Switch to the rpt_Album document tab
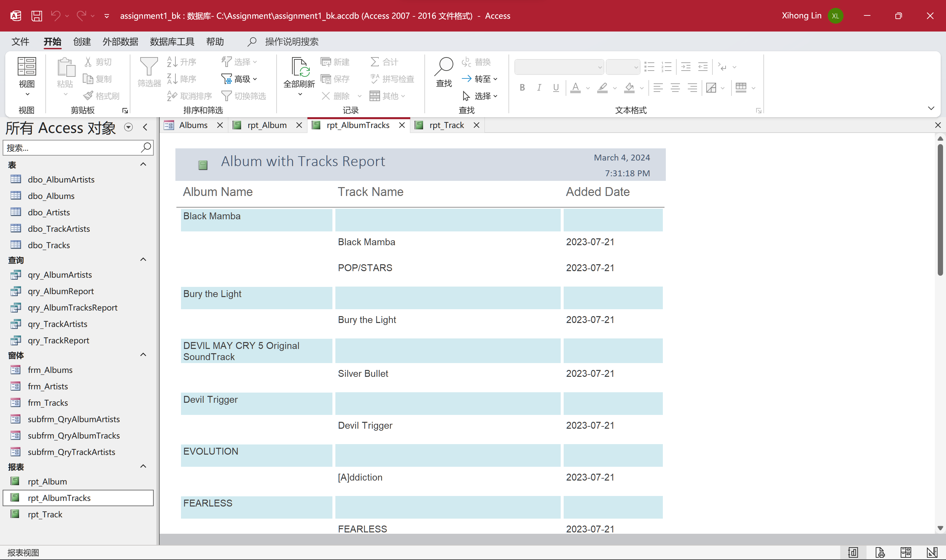 pyautogui.click(x=267, y=125)
